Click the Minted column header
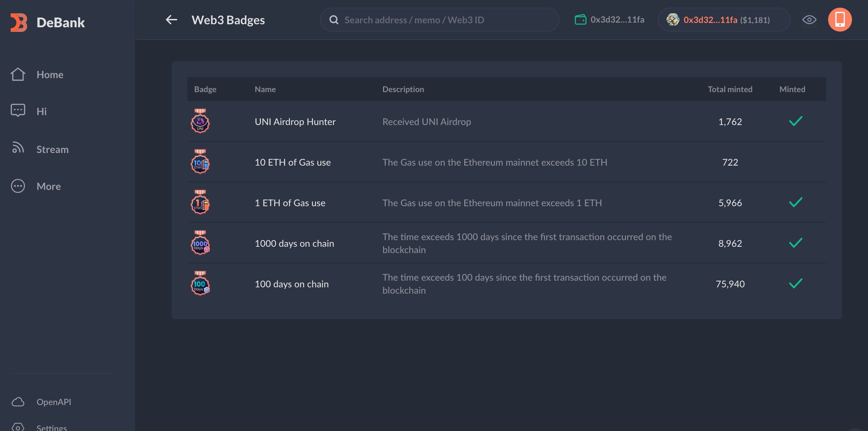Viewport: 868px width, 431px height. (792, 89)
